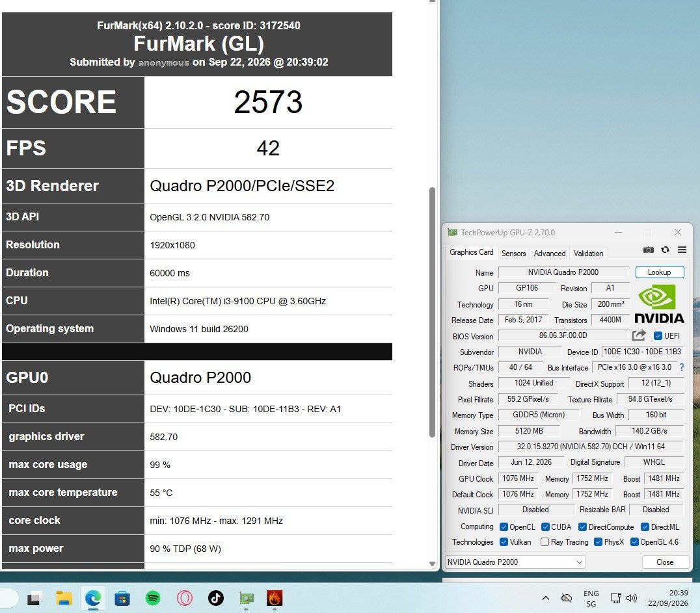Viewport: 700px width, 613px height.
Task: Switch to the Validation tab
Action: click(x=588, y=254)
